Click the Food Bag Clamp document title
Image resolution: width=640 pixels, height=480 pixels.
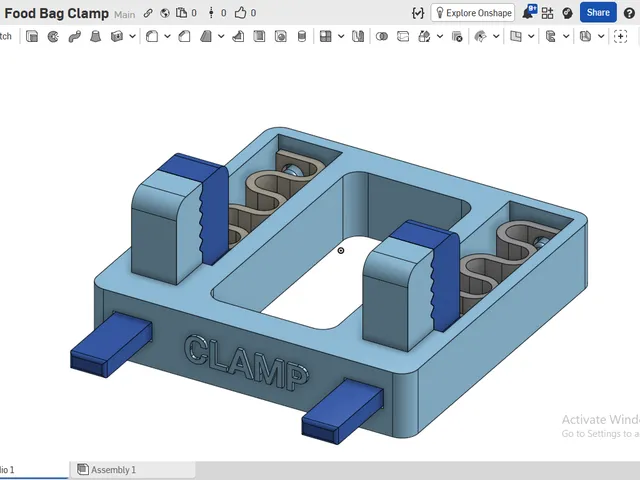56,13
